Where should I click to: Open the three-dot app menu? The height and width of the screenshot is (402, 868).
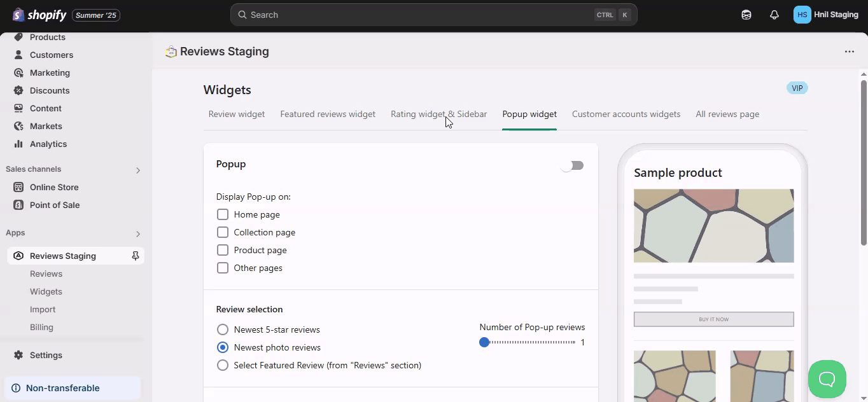[850, 52]
